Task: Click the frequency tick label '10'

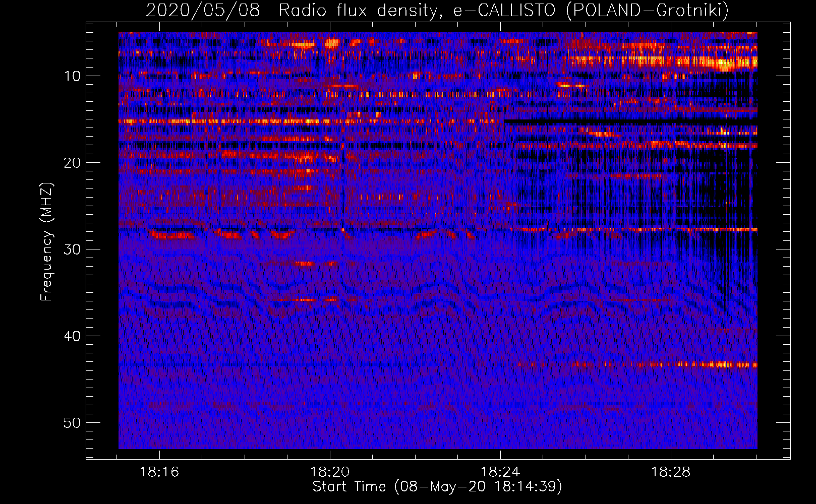Action: click(x=73, y=76)
